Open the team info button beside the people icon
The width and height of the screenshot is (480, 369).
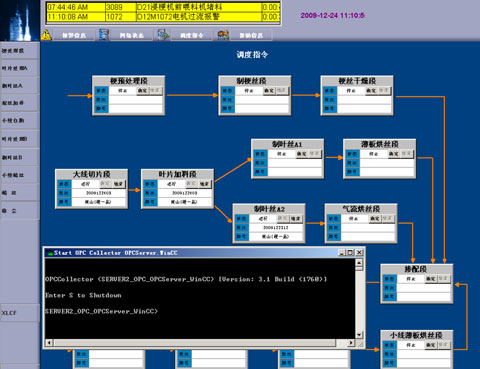251,35
